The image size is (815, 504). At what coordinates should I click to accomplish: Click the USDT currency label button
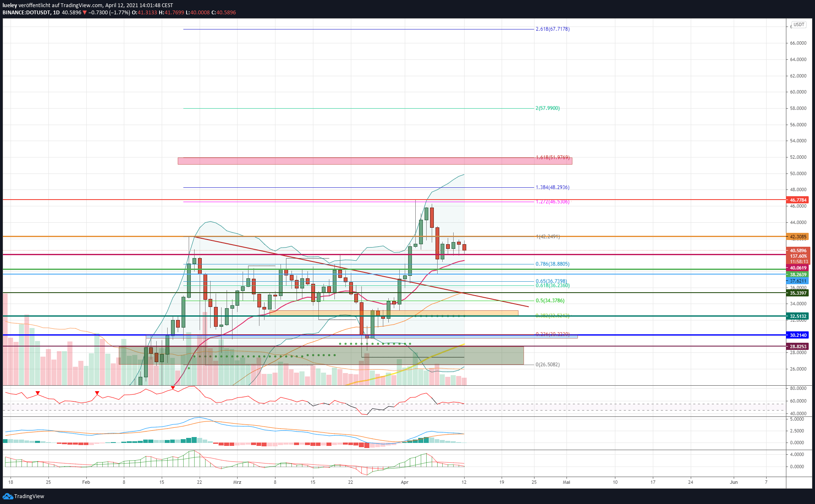[x=799, y=24]
